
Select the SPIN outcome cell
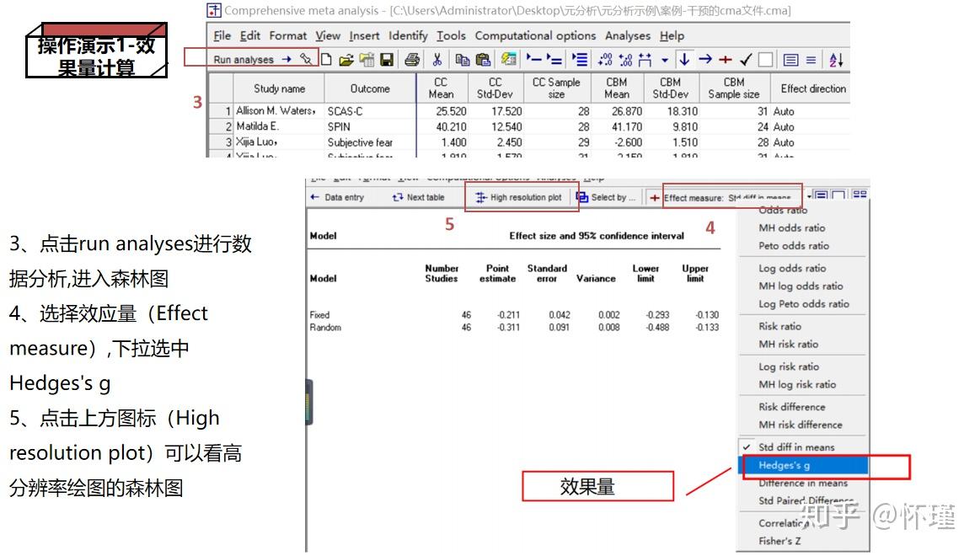370,126
